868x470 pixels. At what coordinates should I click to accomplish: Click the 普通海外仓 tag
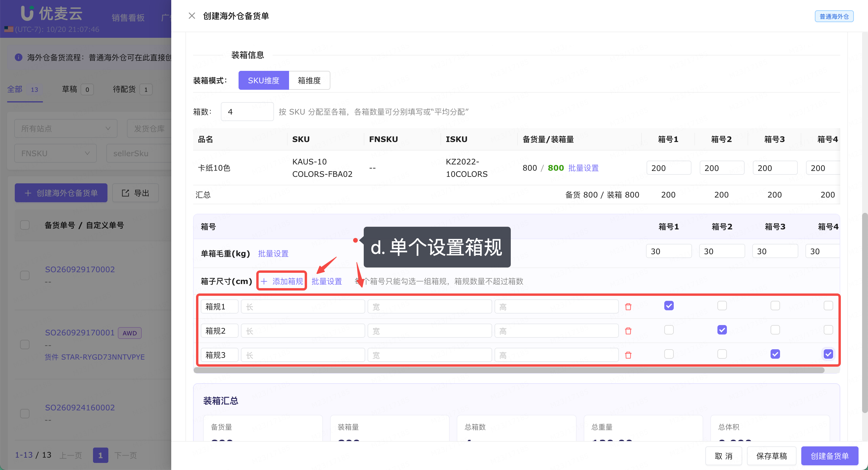point(834,16)
